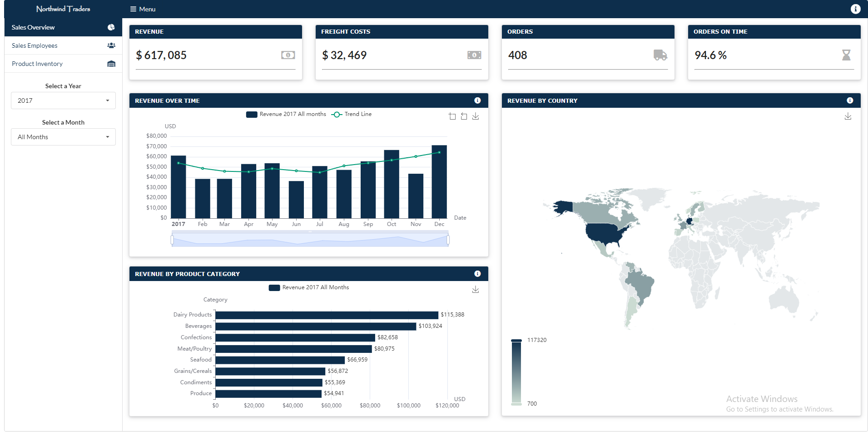
Task: Click the January 2017 revenue bar
Action: click(x=179, y=187)
